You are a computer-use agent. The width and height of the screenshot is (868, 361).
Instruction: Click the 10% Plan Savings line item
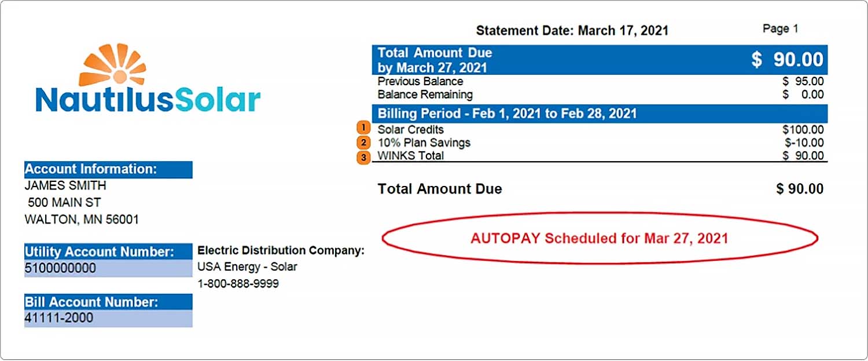[x=424, y=143]
